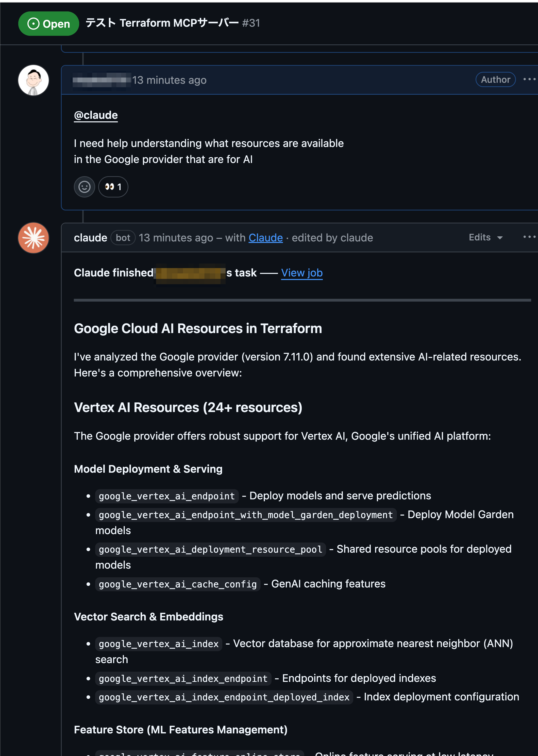Screen dimensions: 538x756
Task: Click the @claude mention link
Action: pyautogui.click(x=95, y=115)
